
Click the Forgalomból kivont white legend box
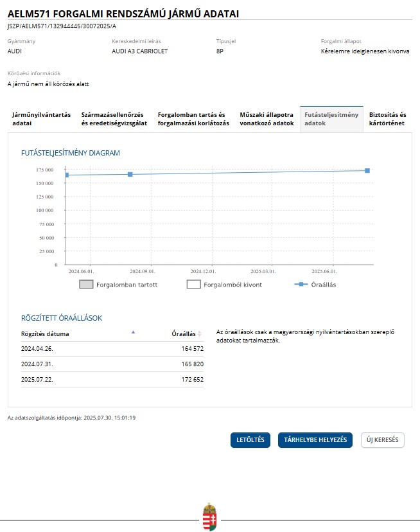coord(194,285)
